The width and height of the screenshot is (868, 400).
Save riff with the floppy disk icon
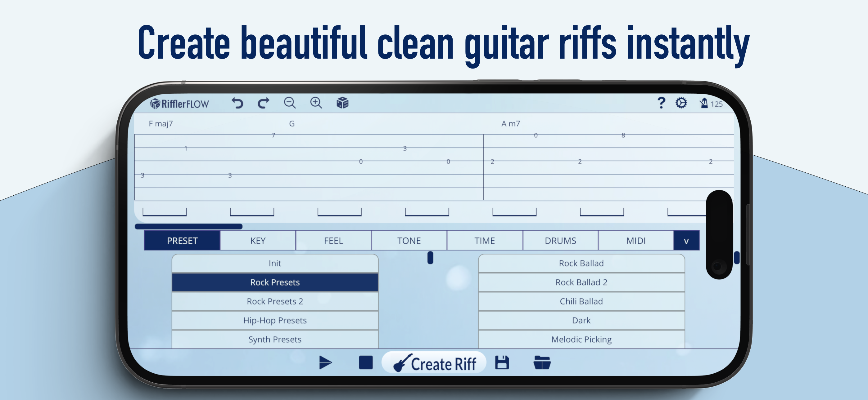click(x=502, y=362)
